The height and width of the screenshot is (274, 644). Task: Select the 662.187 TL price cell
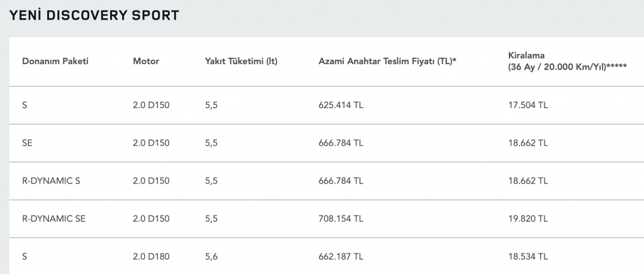[340, 257]
